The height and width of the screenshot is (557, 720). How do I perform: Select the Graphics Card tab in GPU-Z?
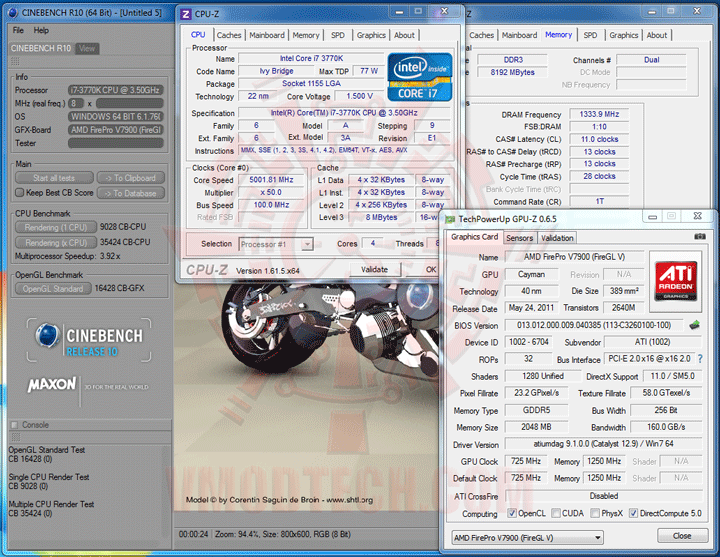[x=474, y=237]
